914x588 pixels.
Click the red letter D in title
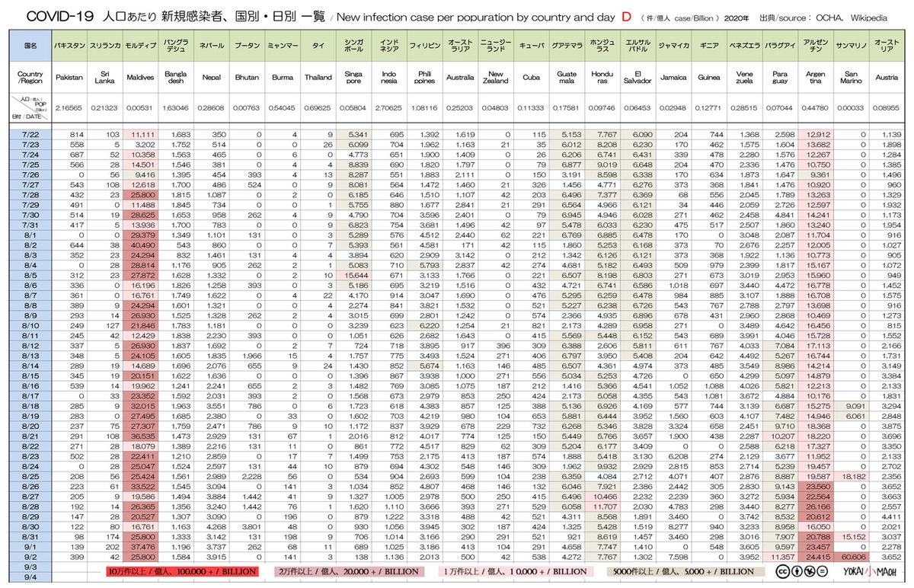(x=626, y=15)
